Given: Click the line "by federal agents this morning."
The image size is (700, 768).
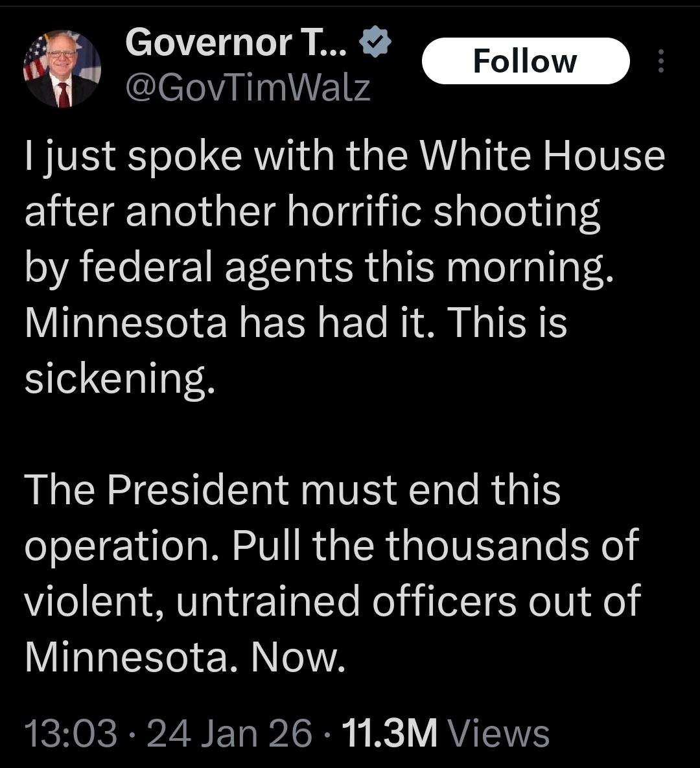Looking at the screenshot, I should [318, 267].
